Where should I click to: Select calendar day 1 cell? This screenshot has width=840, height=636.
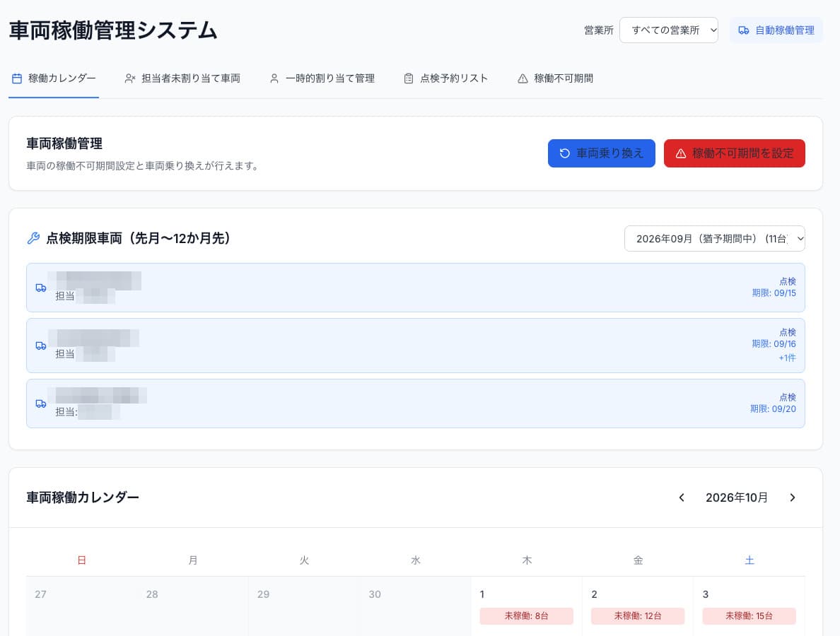[x=527, y=606]
